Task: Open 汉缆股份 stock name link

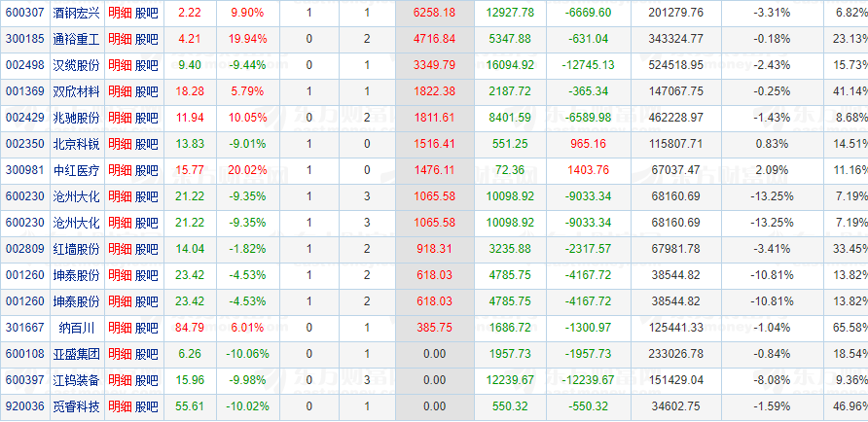Action: coord(77,65)
